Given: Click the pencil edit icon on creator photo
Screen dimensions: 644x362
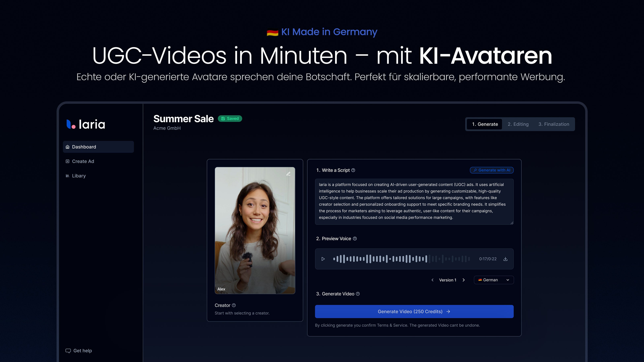Looking at the screenshot, I should pos(288,174).
